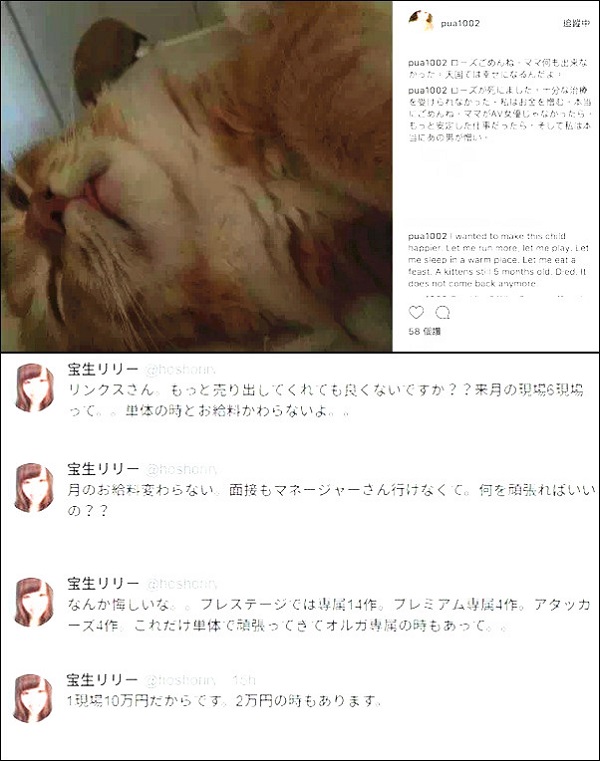Click the avatar of the fourth tweet

click(x=33, y=698)
